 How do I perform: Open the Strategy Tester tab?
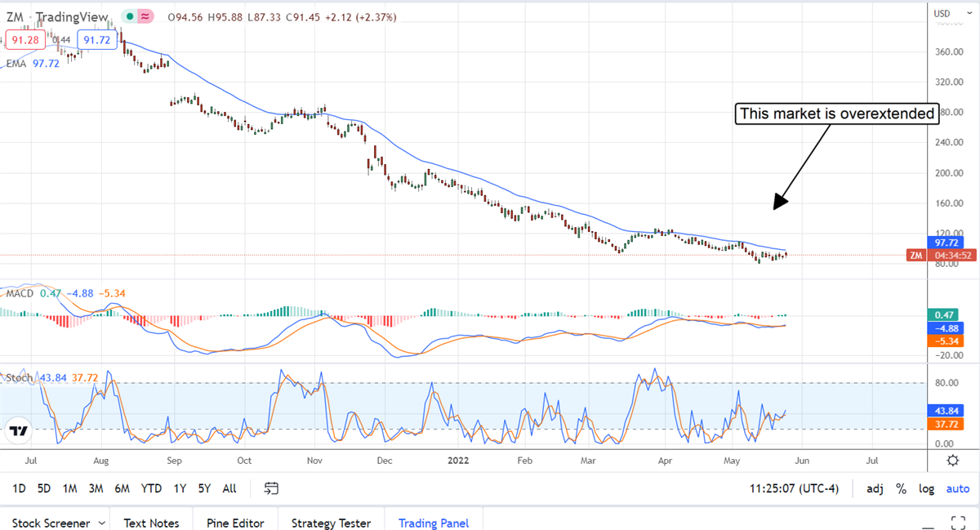[x=331, y=523]
